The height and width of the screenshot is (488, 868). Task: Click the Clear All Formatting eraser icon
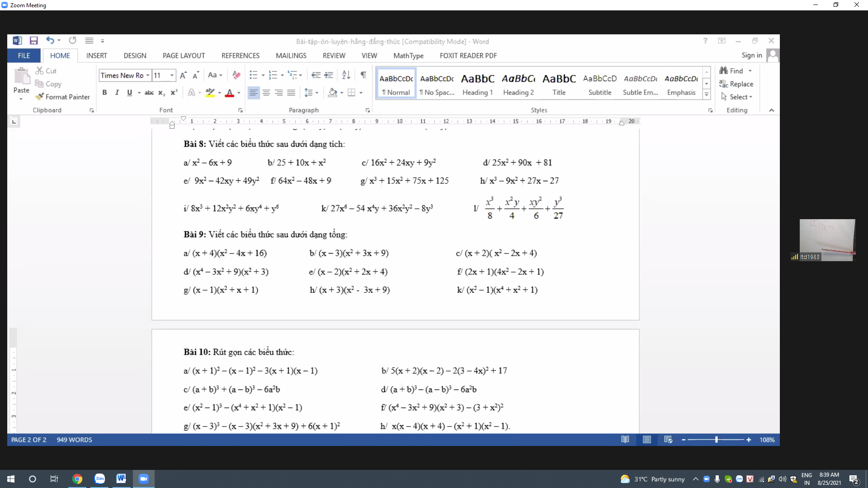click(236, 75)
